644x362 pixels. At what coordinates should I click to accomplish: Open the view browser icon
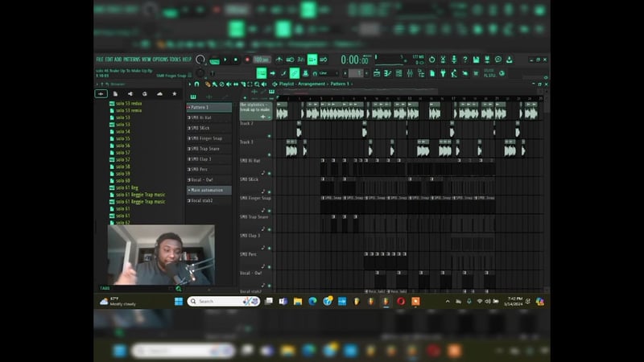point(421,73)
